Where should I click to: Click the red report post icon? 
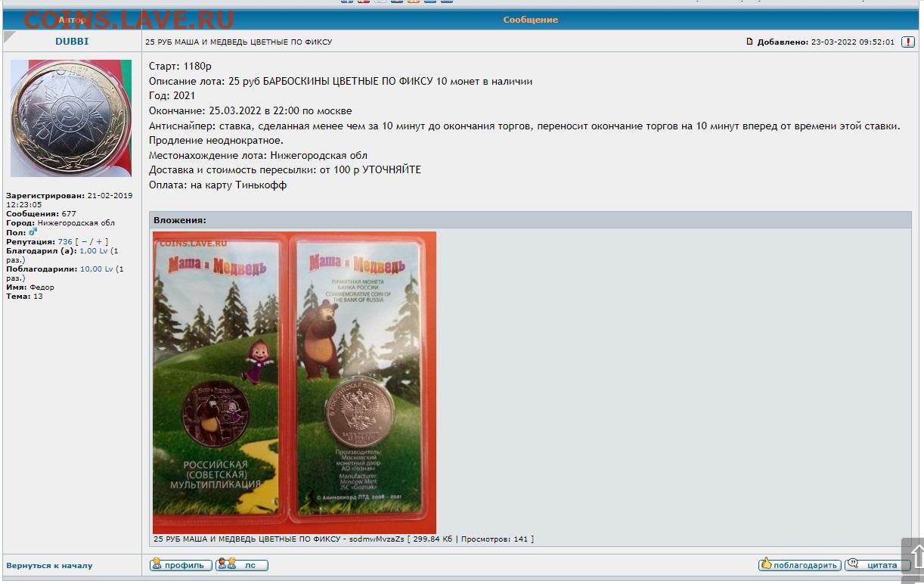(x=907, y=42)
